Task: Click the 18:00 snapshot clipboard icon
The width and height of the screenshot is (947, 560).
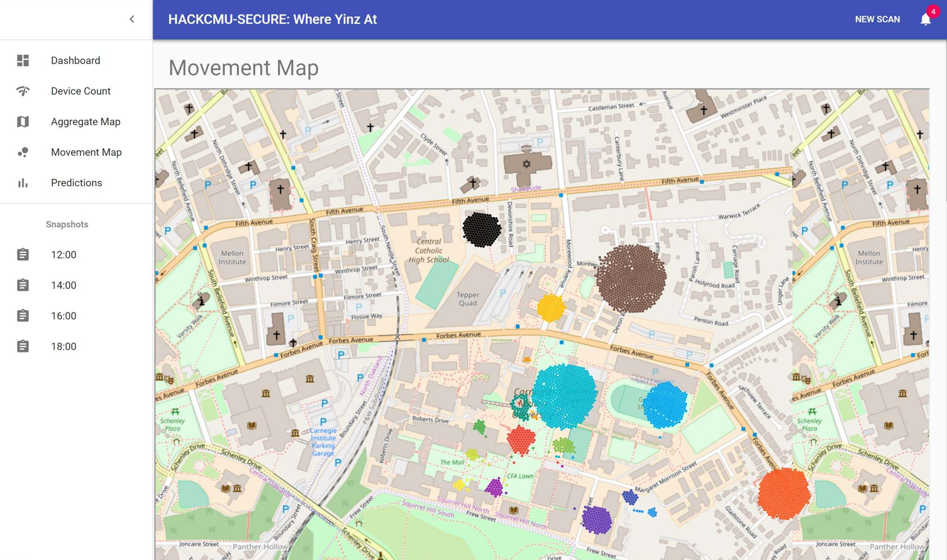Action: tap(23, 346)
